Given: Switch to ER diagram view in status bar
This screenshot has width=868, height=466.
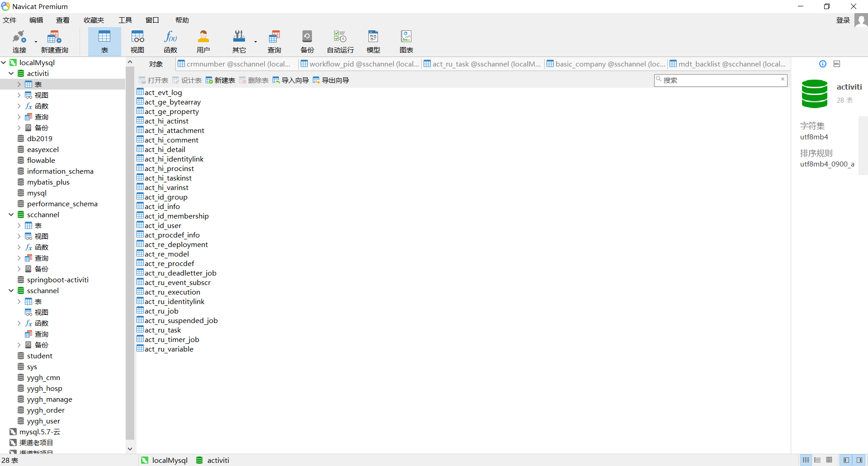Looking at the screenshot, I should 829,460.
